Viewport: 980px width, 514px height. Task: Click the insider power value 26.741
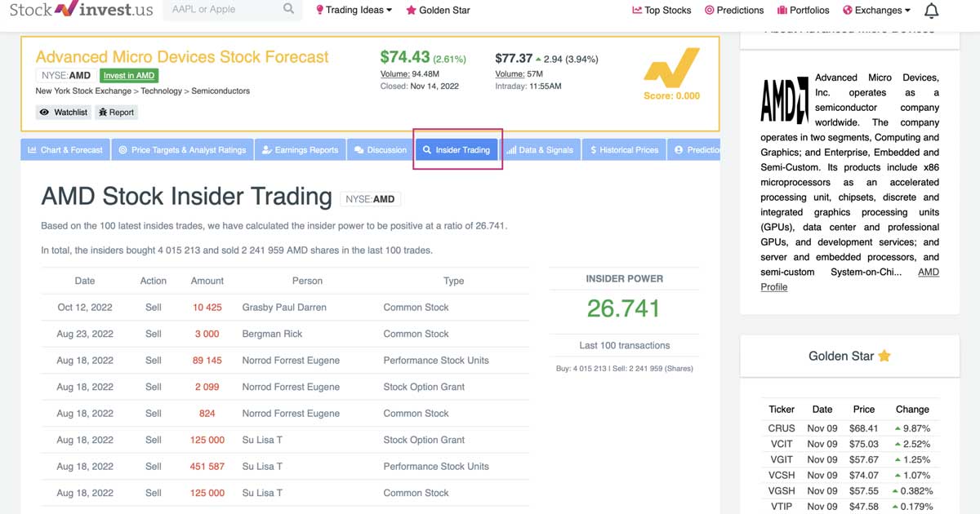click(623, 308)
